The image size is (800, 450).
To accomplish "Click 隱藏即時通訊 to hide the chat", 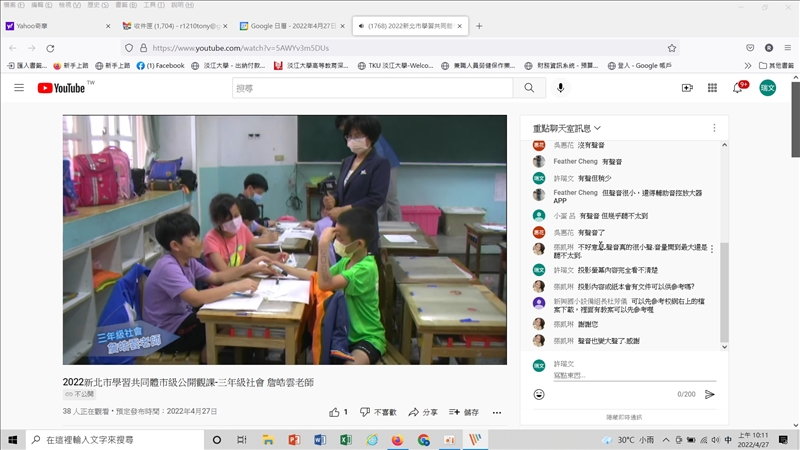I will pyautogui.click(x=623, y=417).
